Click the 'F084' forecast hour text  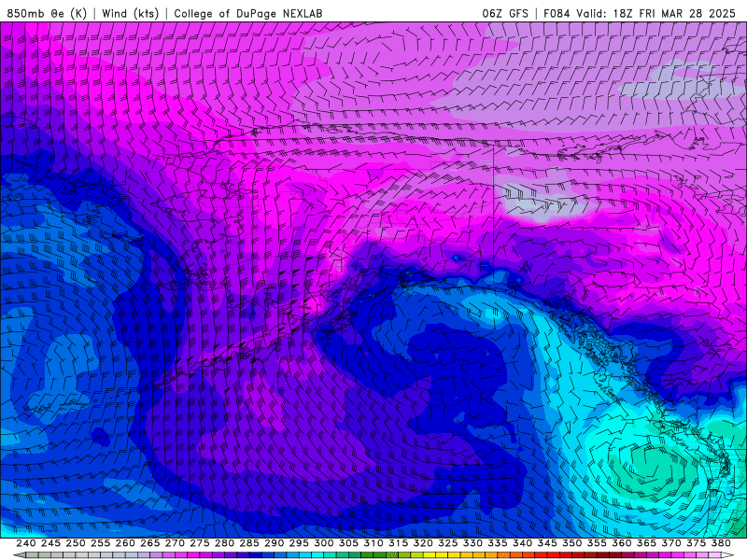(x=557, y=13)
